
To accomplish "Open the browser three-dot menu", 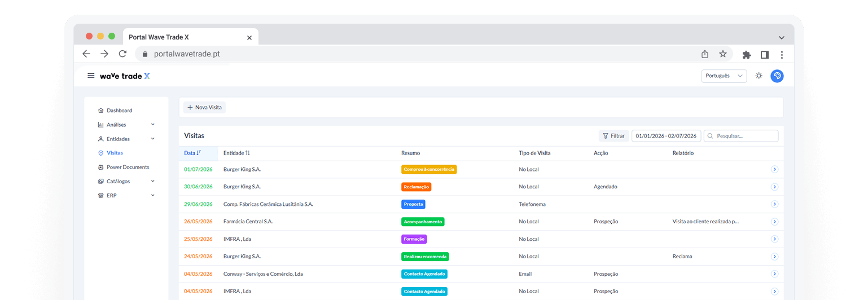I will pyautogui.click(x=782, y=55).
